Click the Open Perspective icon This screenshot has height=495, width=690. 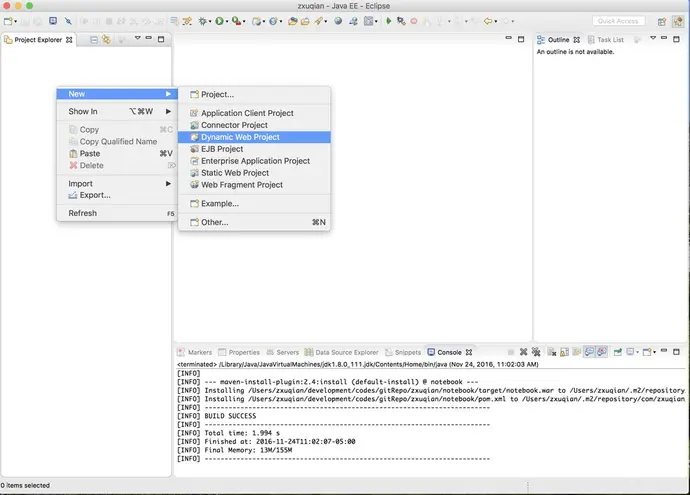tap(661, 21)
